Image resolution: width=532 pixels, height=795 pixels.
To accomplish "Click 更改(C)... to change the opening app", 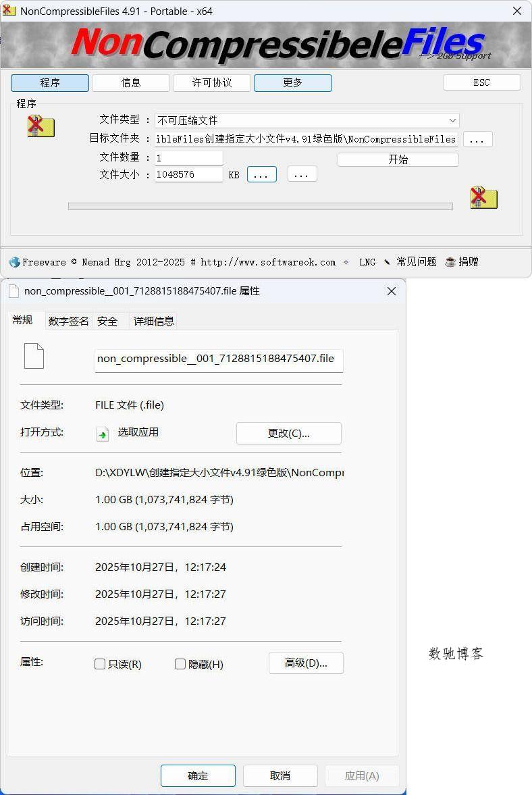I will coord(289,434).
